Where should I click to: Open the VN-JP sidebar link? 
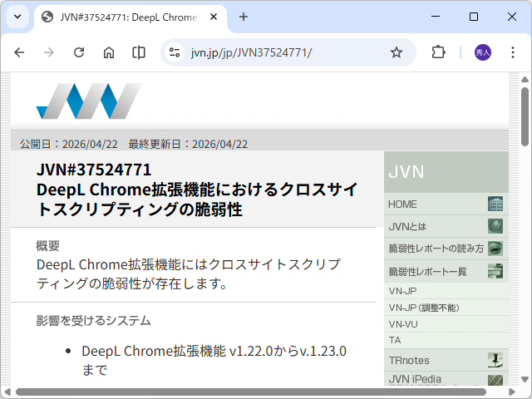tap(446, 291)
